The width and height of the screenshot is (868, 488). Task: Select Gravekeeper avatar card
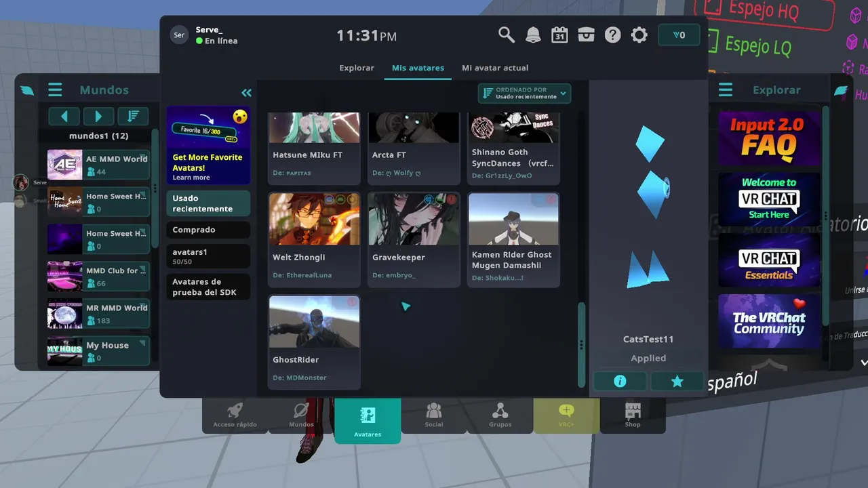click(x=414, y=239)
